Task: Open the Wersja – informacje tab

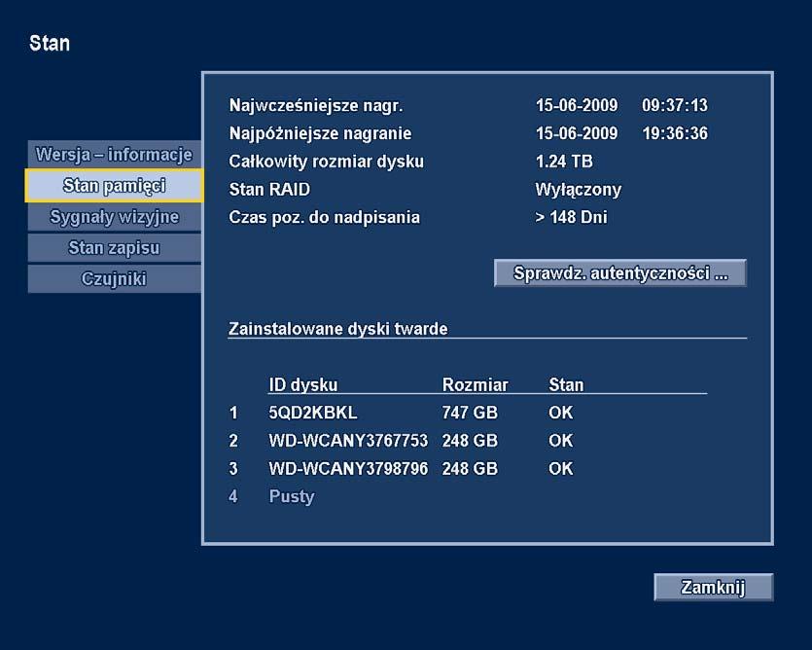Action: [114, 154]
